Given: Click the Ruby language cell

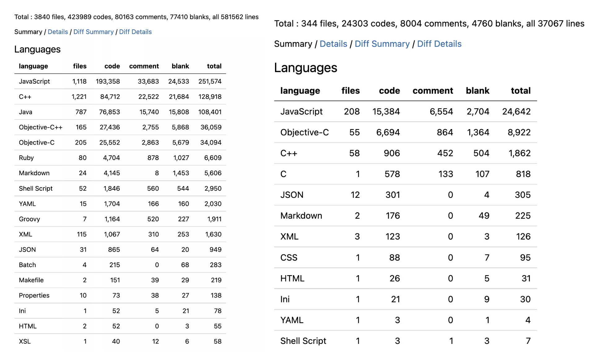Looking at the screenshot, I should click(26, 158).
